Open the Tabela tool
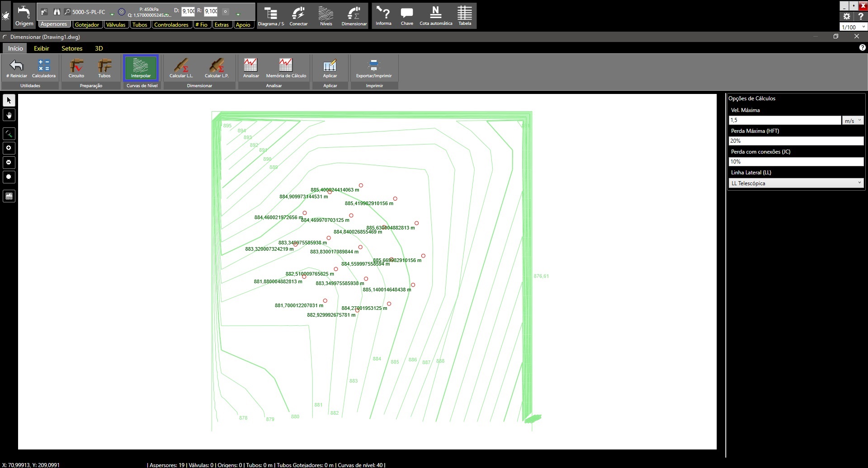Image resolution: width=868 pixels, height=468 pixels. 465,16
